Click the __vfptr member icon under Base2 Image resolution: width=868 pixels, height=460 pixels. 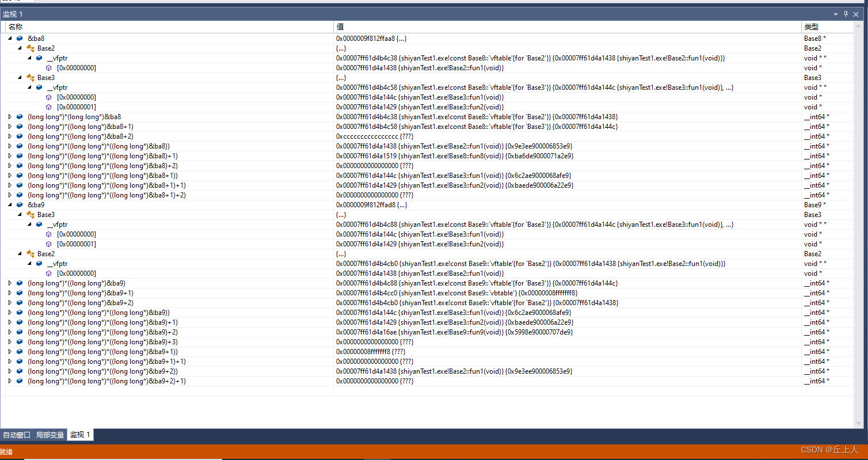[39, 58]
